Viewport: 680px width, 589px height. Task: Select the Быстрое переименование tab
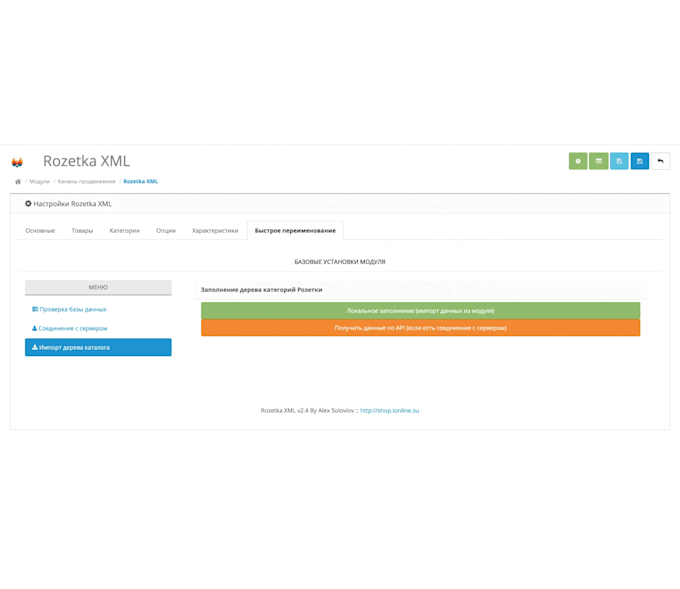tap(295, 231)
